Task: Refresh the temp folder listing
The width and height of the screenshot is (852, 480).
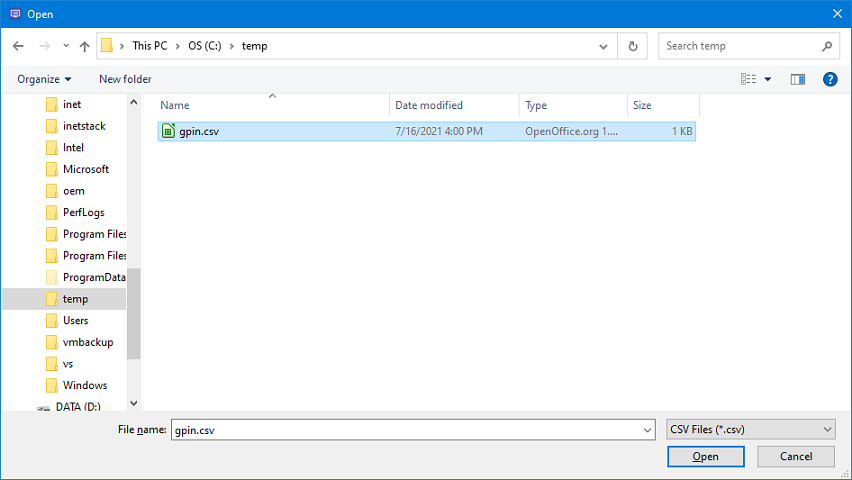Action: tap(632, 46)
